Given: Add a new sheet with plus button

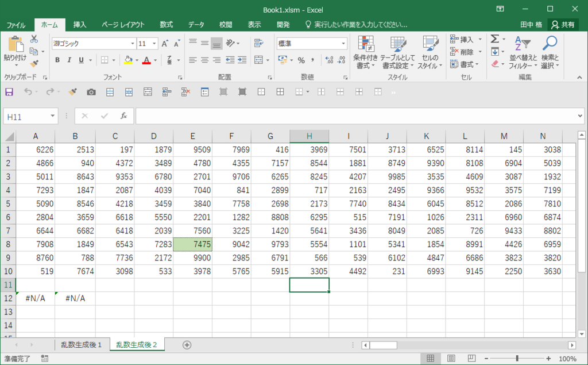Looking at the screenshot, I should [x=187, y=345].
